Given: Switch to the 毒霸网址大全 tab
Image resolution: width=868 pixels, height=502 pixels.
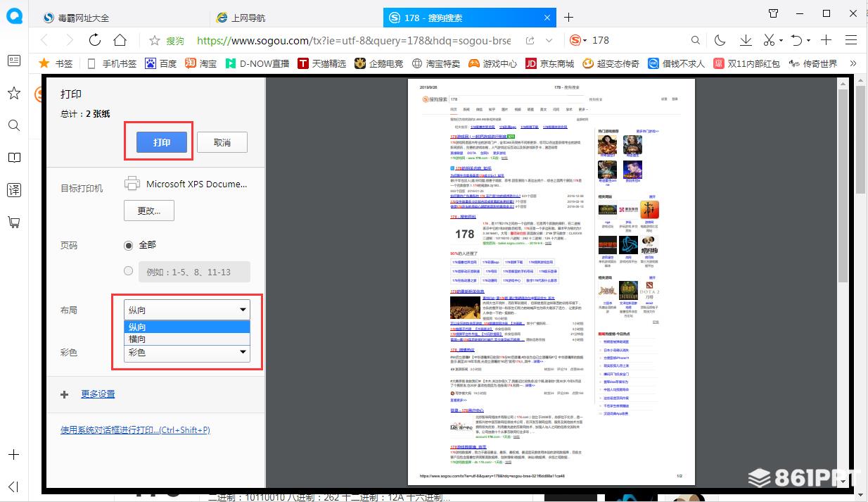Looking at the screenshot, I should pos(84,18).
